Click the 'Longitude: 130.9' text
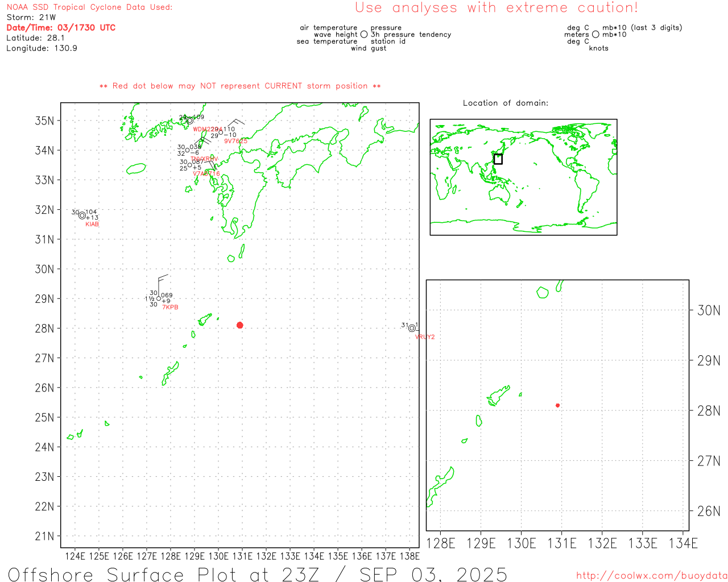Screen dimensions: 728x582 (42, 48)
